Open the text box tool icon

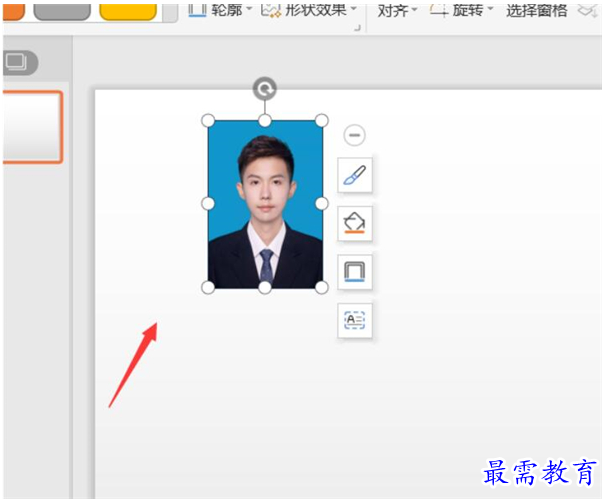tap(355, 321)
